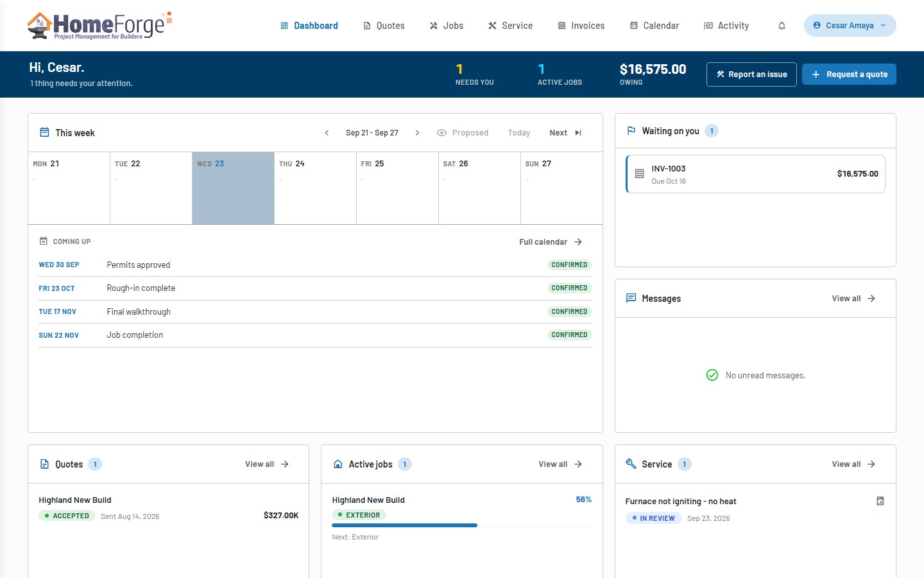Click the green check icon beside No unread messages
This screenshot has width=924, height=578.
(712, 375)
